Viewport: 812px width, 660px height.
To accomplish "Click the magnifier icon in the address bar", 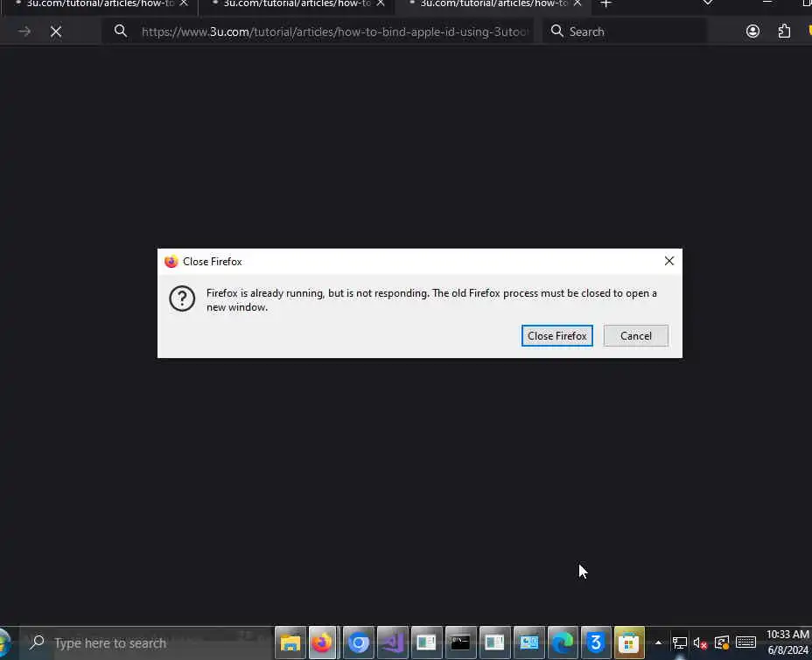I will click(x=120, y=32).
